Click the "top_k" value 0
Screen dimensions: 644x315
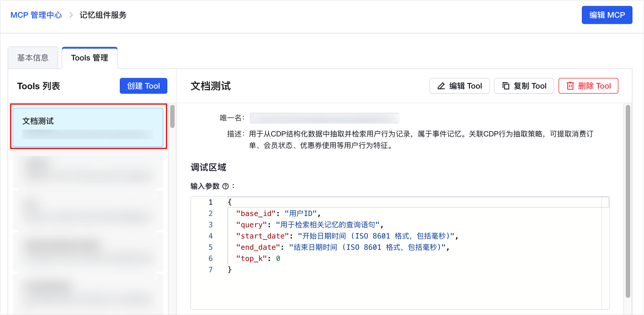[278, 258]
